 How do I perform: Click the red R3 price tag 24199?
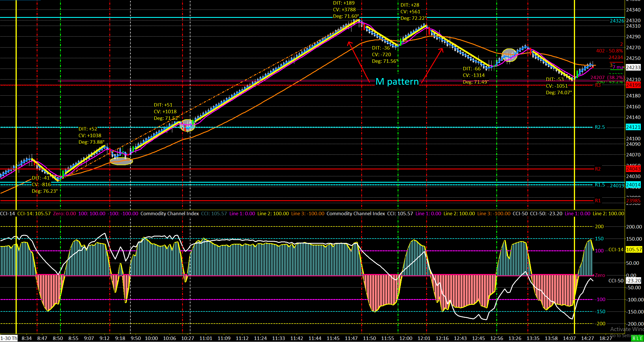click(x=633, y=85)
